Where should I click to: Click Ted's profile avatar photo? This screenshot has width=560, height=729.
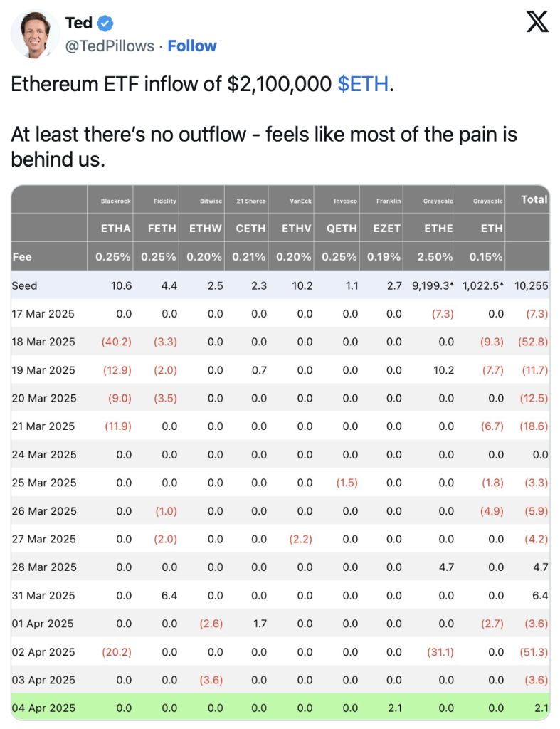[x=36, y=33]
